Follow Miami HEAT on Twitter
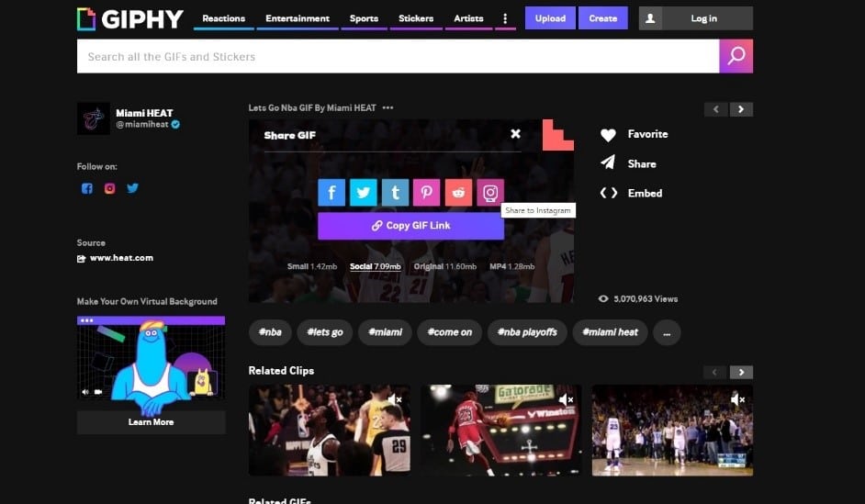Viewport: 865px width, 504px height. coord(132,188)
